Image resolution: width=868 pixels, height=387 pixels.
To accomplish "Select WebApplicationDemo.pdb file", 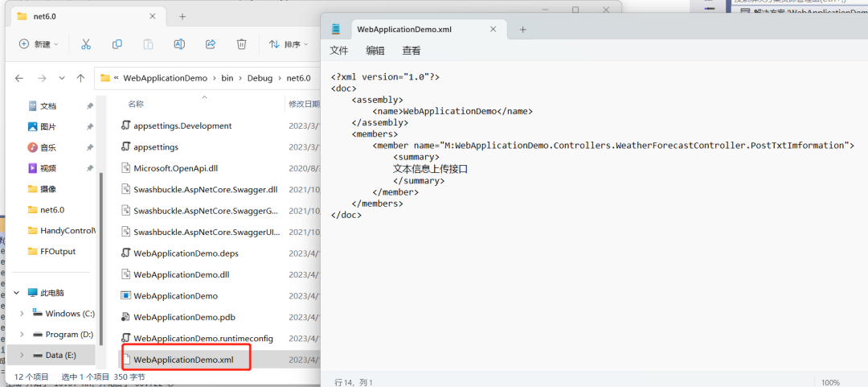I will pos(184,317).
